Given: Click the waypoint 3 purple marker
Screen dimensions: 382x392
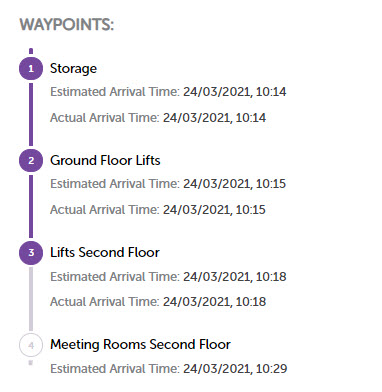Looking at the screenshot, I should pyautogui.click(x=31, y=253).
